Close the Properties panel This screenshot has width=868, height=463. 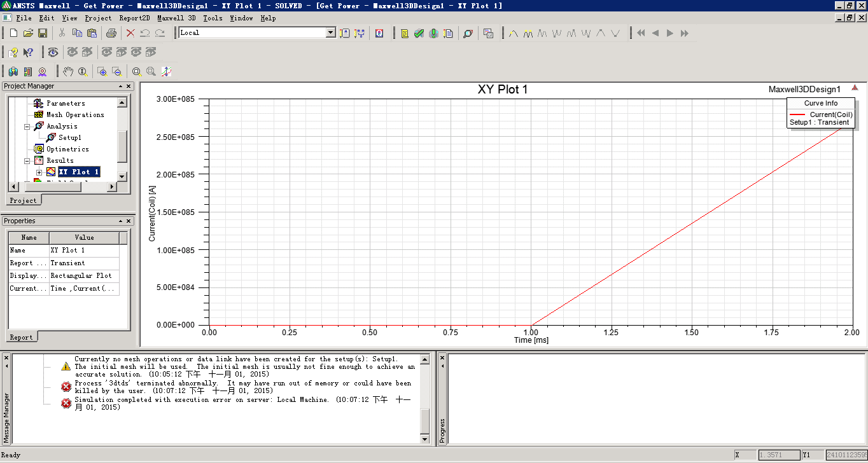point(129,221)
